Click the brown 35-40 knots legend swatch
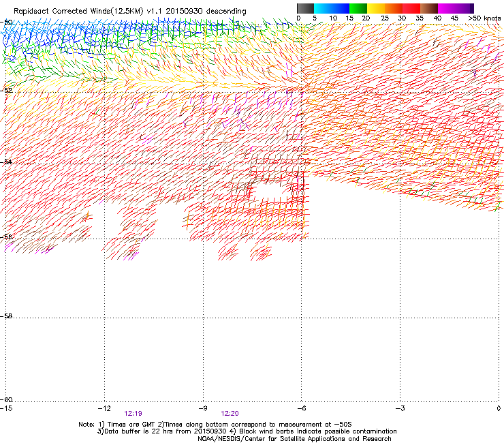The width and height of the screenshot is (504, 443). coord(429,8)
